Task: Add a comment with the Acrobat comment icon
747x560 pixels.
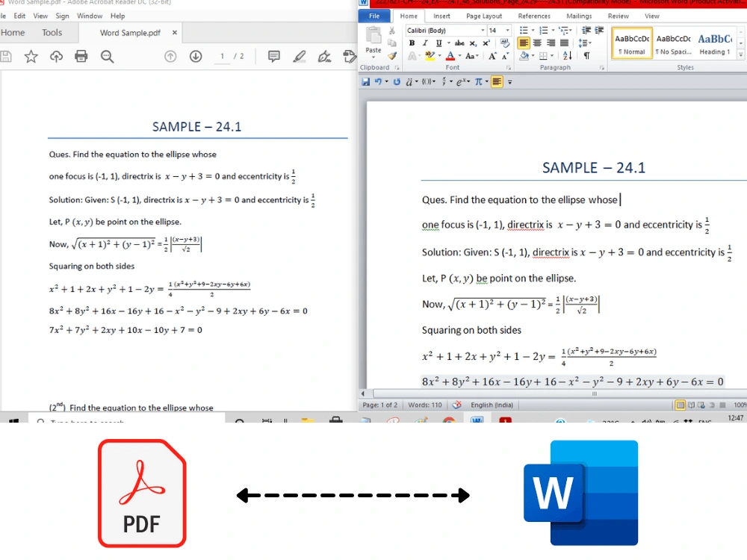Action: 274,57
